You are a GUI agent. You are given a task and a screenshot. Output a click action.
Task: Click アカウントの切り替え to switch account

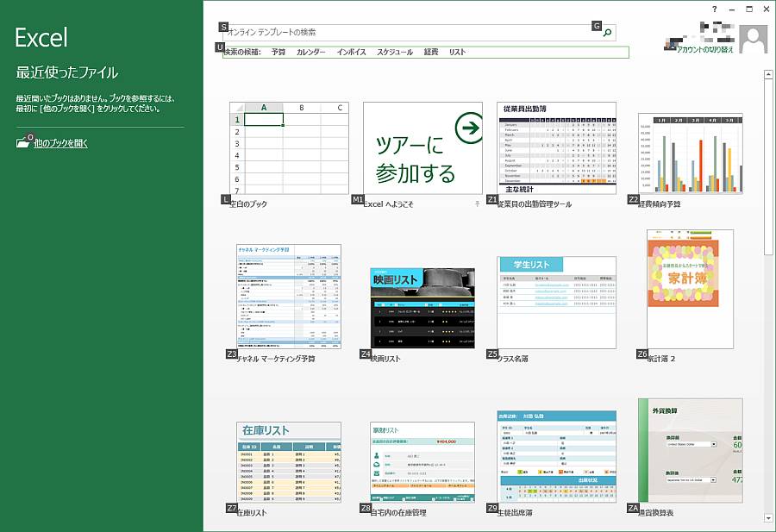705,49
